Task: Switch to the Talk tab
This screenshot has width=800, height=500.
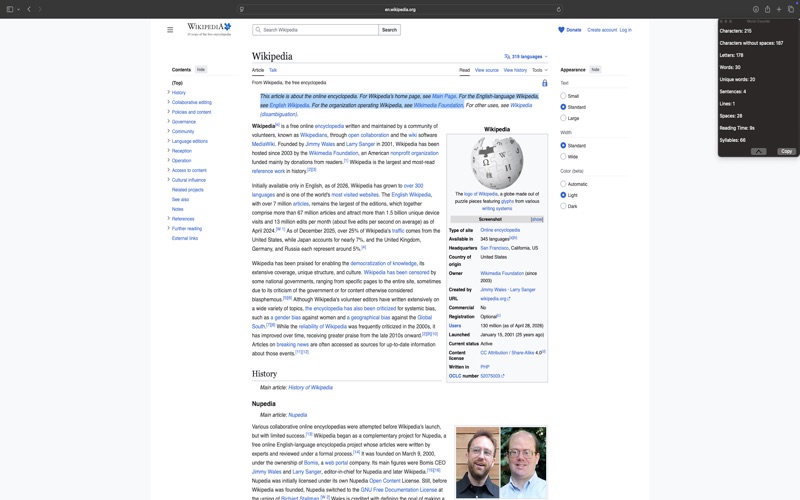Action: click(273, 70)
